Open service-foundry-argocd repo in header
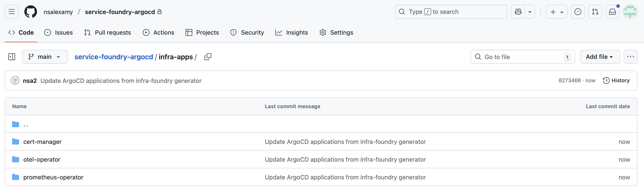644x193 pixels. 120,12
